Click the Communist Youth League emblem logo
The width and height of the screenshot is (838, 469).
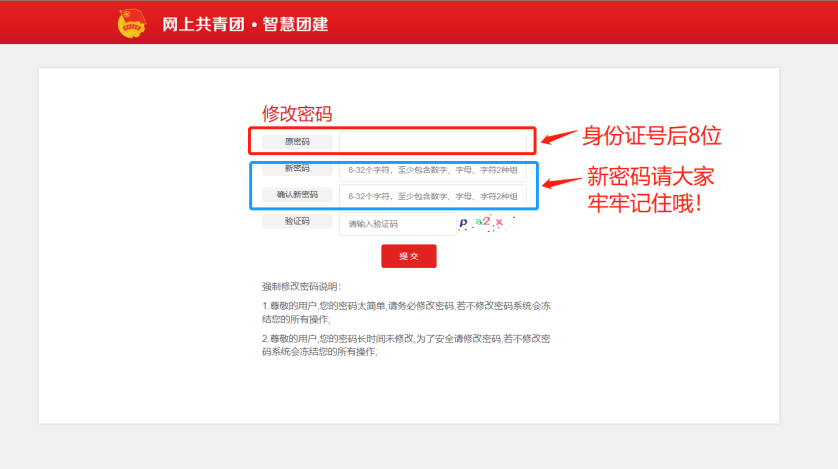coord(131,22)
